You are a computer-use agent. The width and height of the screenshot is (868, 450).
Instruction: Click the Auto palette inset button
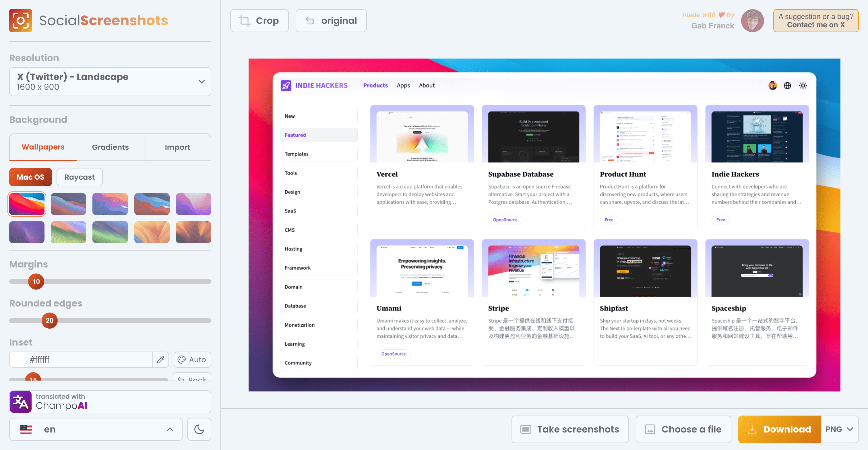[192, 359]
